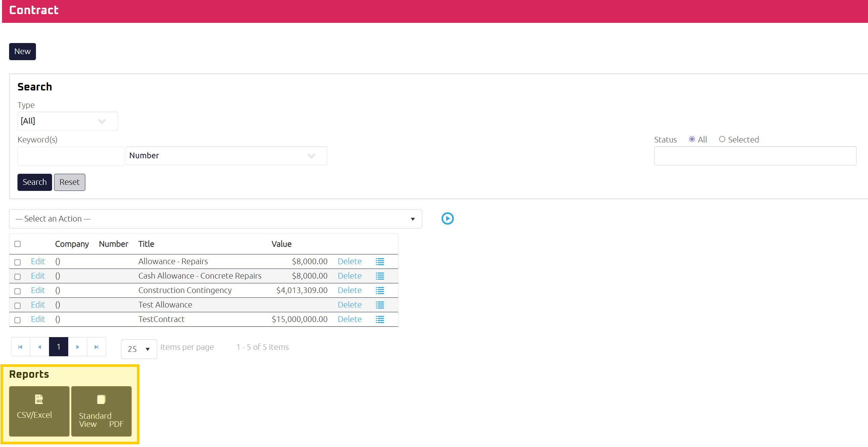868x447 pixels.
Task: Go to previous page arrow
Action: point(39,347)
